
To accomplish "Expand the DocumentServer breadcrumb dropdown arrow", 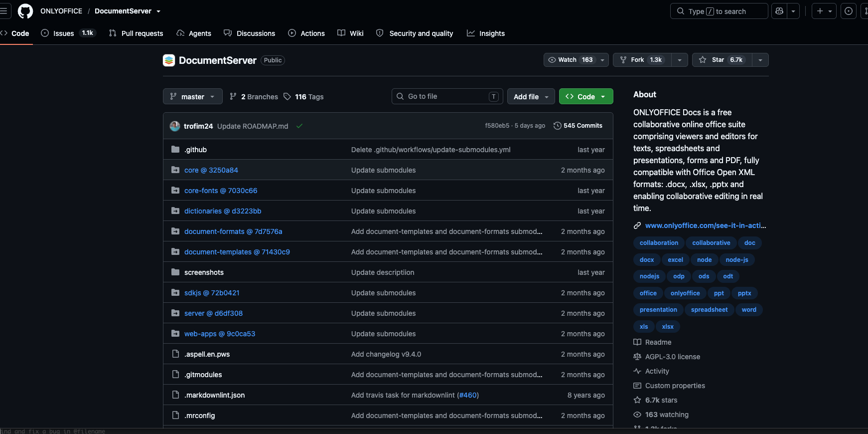I will (158, 11).
